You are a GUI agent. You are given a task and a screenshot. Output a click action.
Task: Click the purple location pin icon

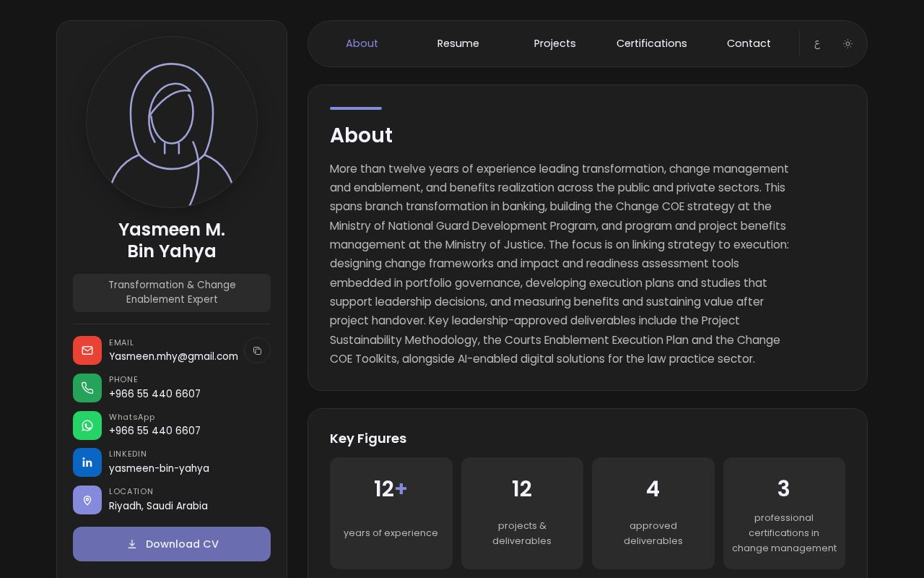coord(87,500)
